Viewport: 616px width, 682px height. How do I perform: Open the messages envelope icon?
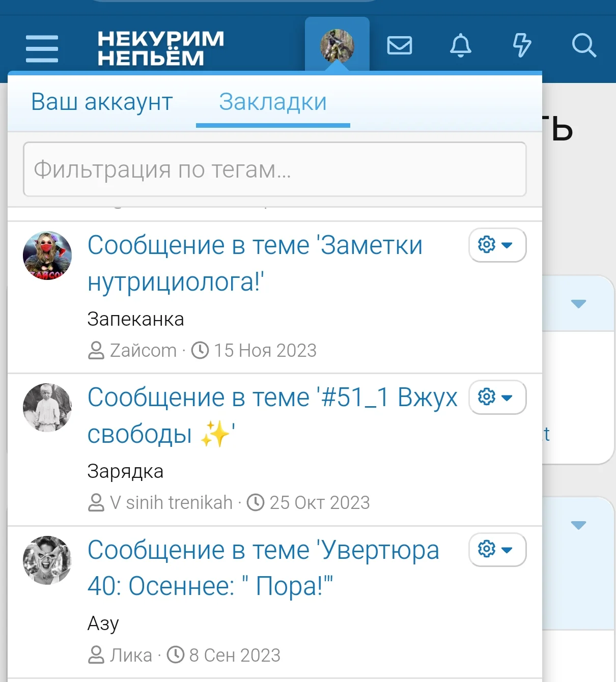[x=400, y=46]
